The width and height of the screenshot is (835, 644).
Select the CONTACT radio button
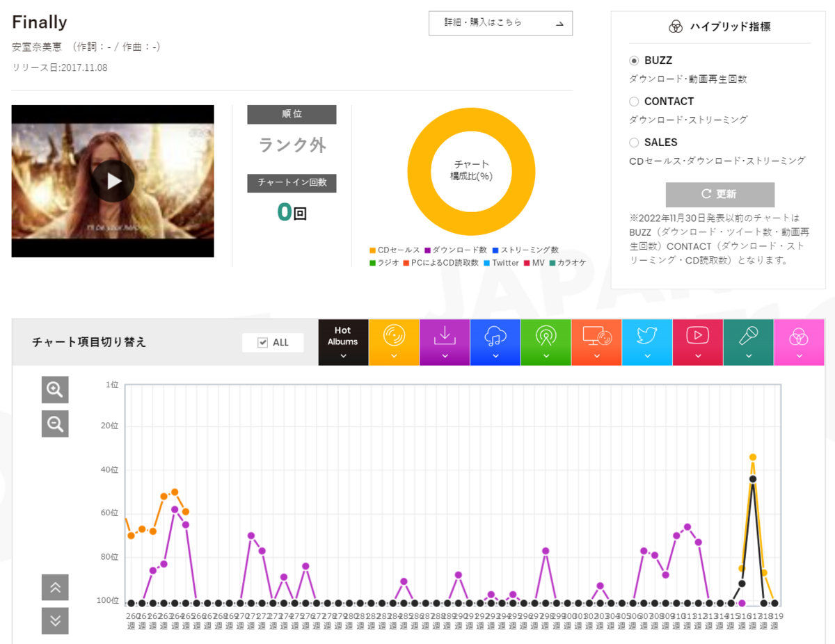634,102
